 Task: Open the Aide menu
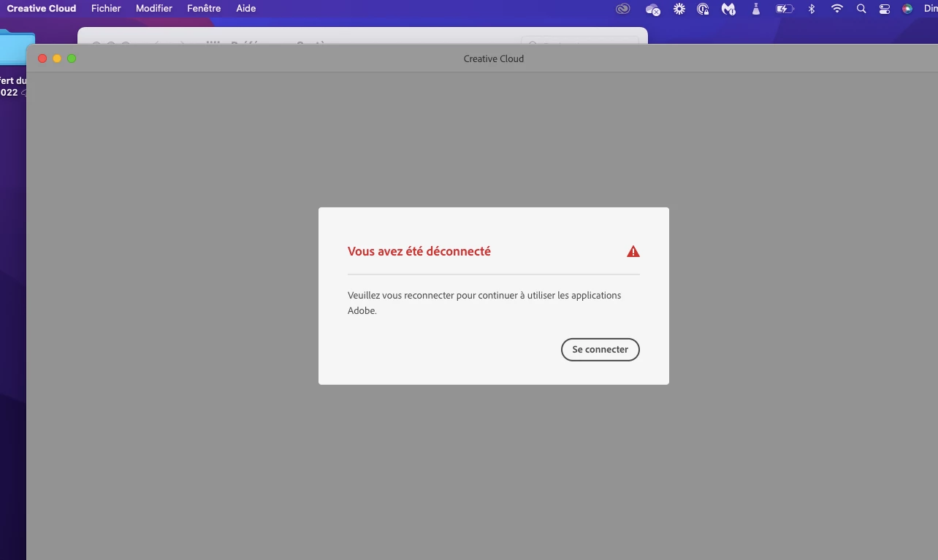[x=246, y=9]
